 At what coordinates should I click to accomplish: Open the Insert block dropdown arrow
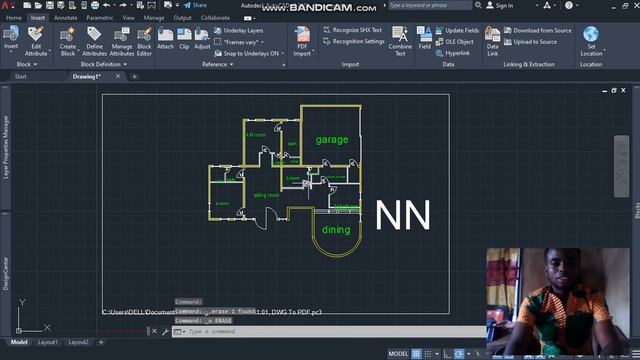(x=11, y=52)
